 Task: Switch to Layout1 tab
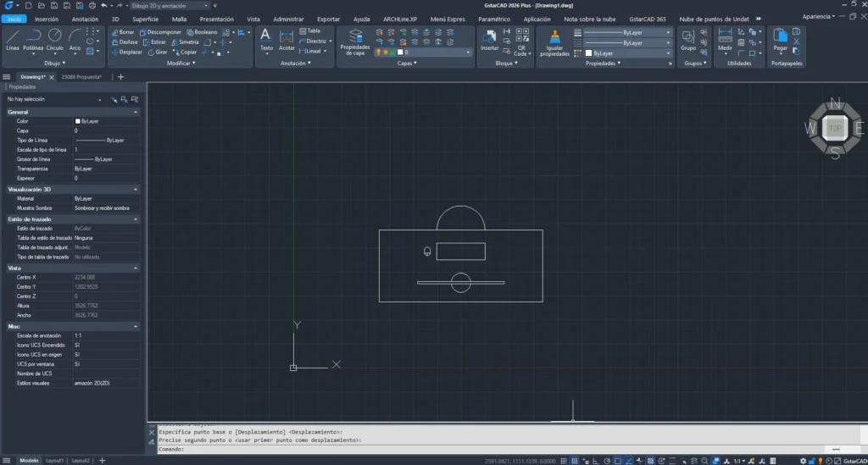click(x=54, y=461)
